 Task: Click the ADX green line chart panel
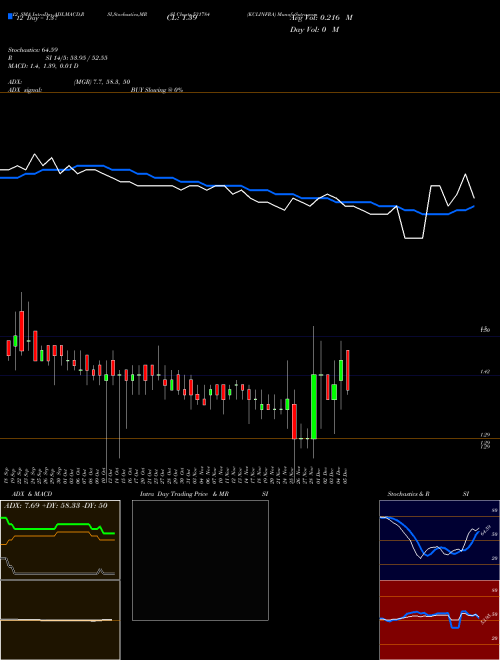[x=60, y=540]
